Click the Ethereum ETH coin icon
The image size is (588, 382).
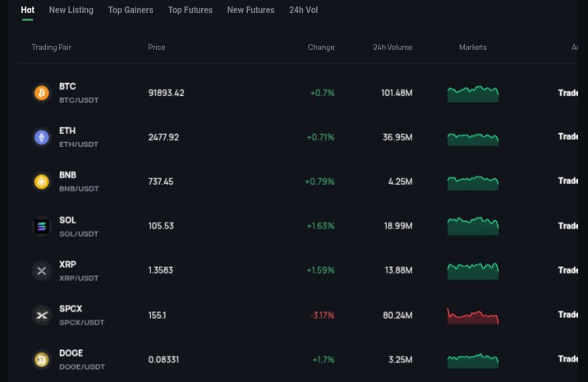point(42,137)
